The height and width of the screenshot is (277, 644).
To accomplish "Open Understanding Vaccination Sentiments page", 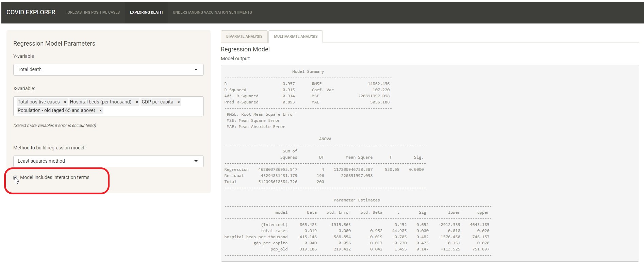I will tap(212, 13).
